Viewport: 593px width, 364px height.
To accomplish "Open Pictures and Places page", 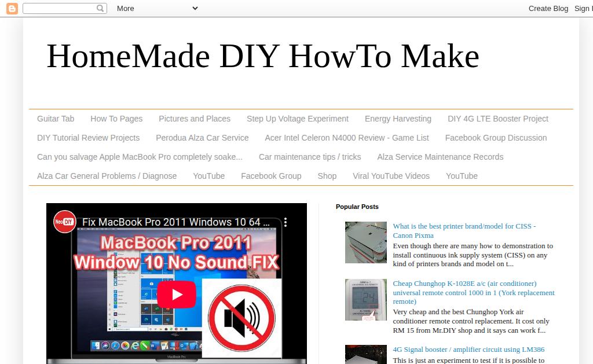I will [195, 119].
